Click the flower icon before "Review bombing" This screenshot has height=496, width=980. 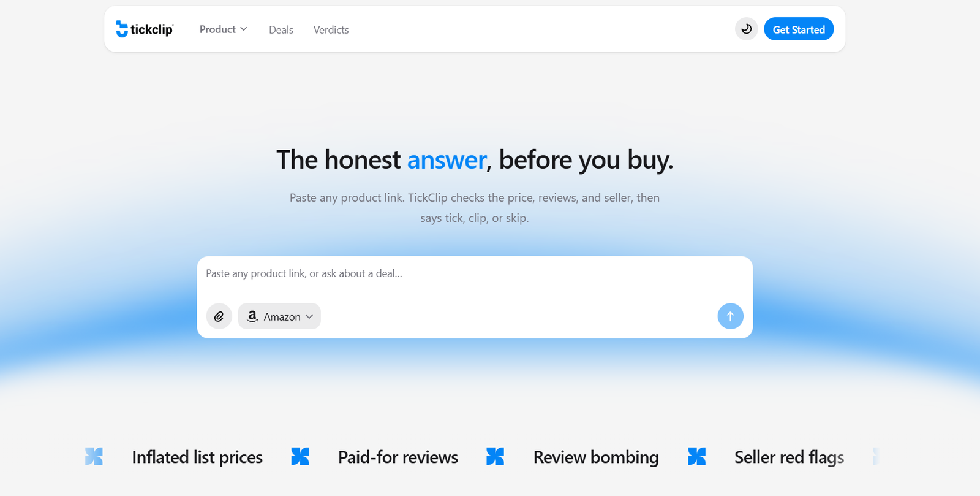click(495, 456)
